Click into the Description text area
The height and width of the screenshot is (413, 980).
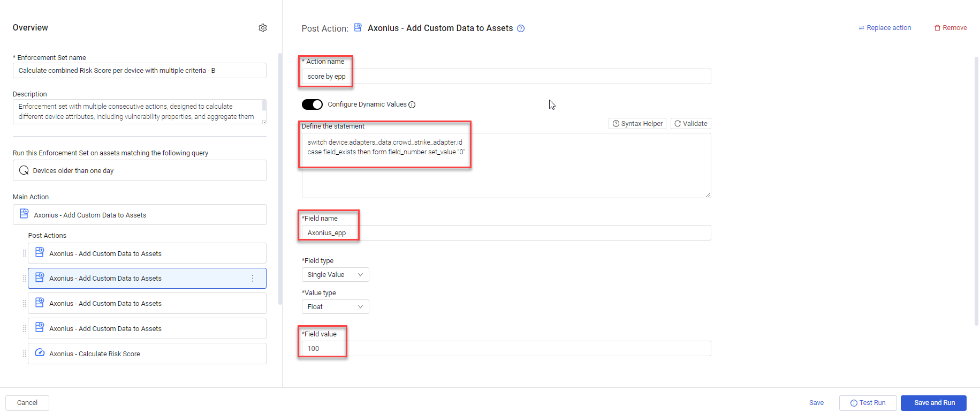click(140, 111)
